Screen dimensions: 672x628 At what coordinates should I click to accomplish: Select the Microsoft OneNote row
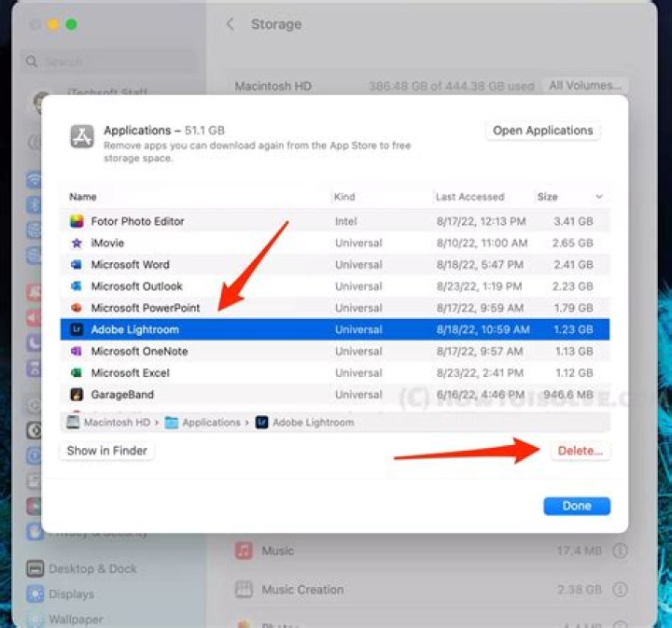(335, 351)
